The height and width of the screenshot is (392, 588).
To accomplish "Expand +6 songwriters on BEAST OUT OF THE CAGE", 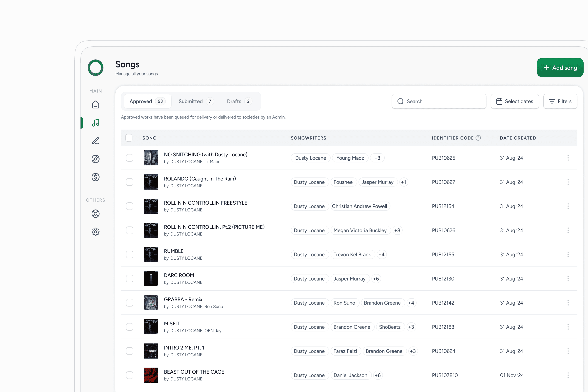I will (378, 375).
